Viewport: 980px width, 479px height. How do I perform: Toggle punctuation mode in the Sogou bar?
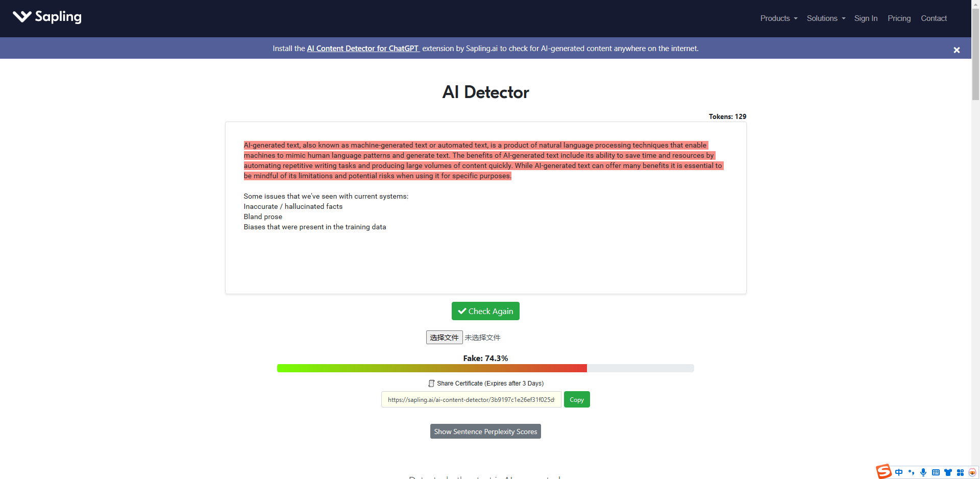pos(911,472)
